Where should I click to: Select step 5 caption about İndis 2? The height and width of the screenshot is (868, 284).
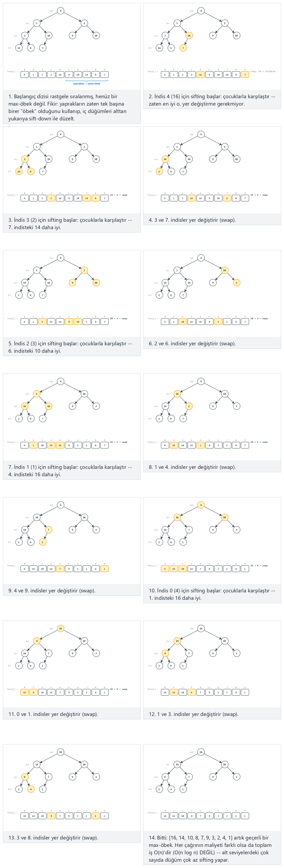(x=70, y=347)
